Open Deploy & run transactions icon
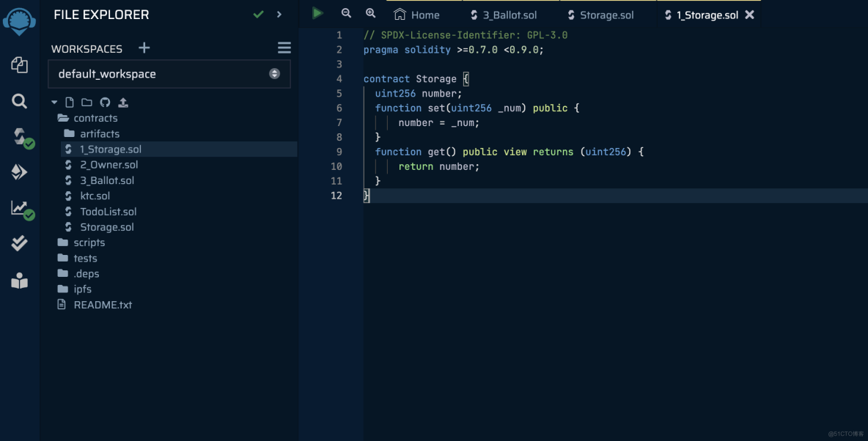The height and width of the screenshot is (441, 868). pos(19,172)
